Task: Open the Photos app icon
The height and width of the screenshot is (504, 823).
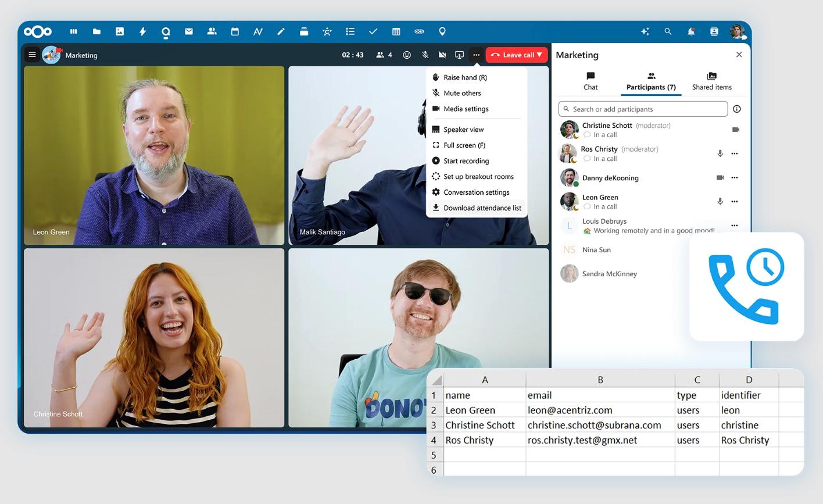Action: [120, 31]
